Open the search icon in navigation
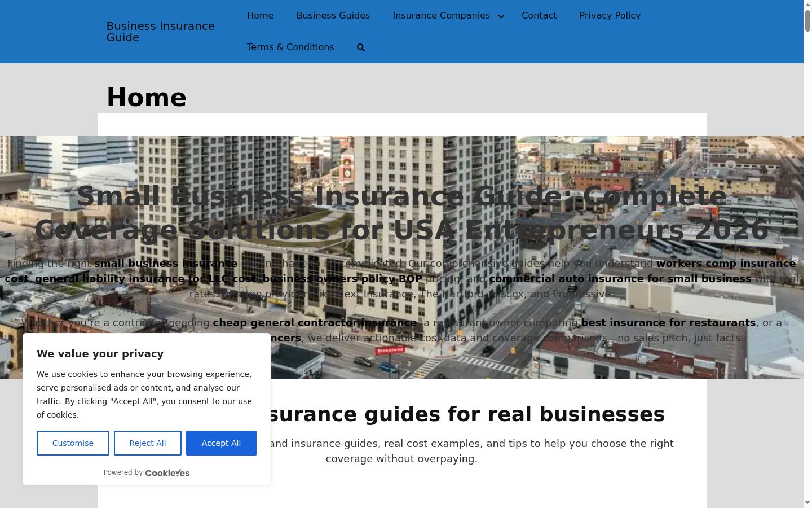812x508 pixels. coord(361,47)
